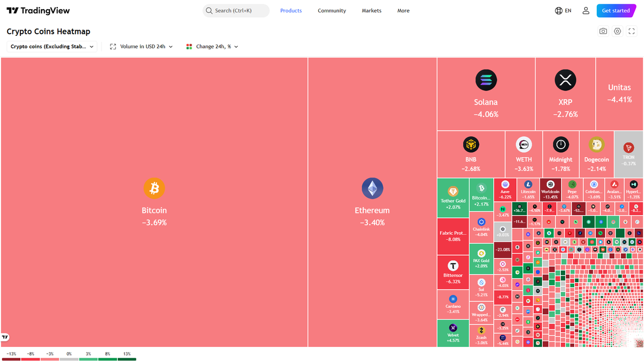Click the Zcash logo icon
The image size is (644, 362).
tap(481, 330)
